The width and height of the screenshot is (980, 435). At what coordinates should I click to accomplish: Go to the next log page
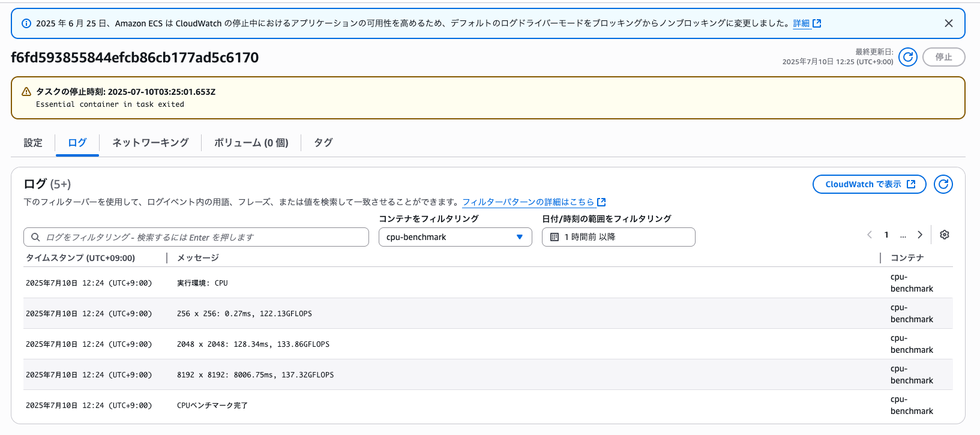pyautogui.click(x=920, y=235)
